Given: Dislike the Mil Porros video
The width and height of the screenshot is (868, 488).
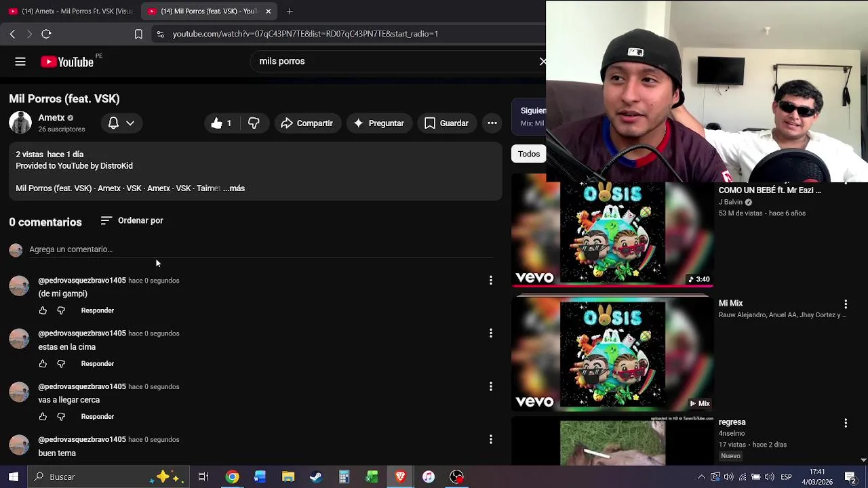Looking at the screenshot, I should [x=254, y=123].
